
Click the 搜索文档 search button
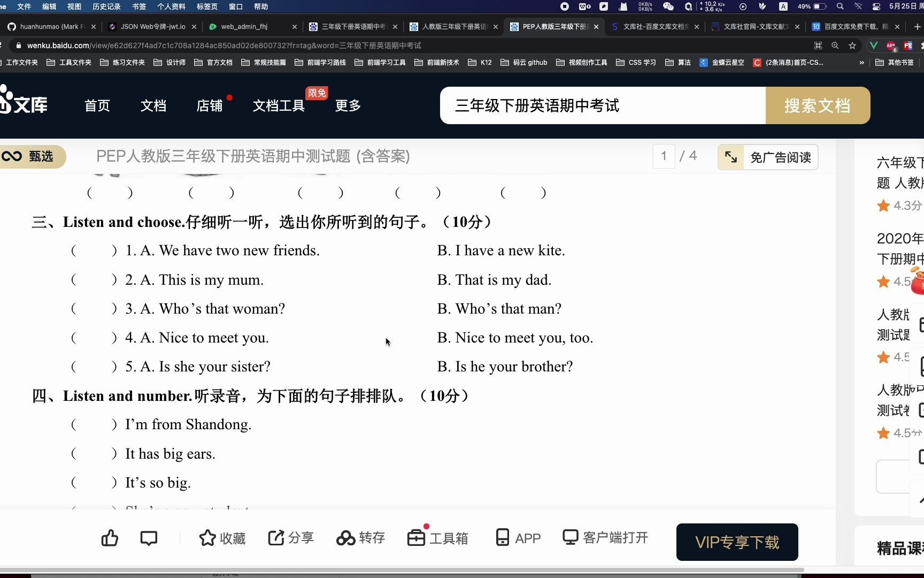(x=818, y=105)
